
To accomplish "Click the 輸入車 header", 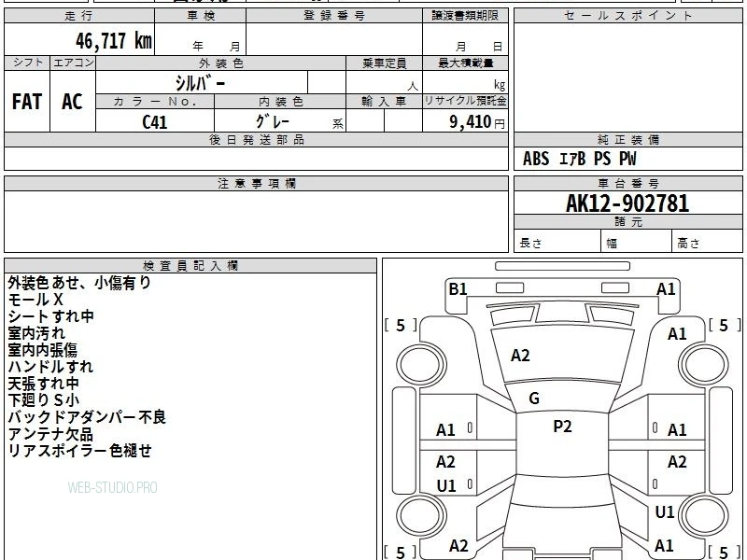I will (x=384, y=102).
